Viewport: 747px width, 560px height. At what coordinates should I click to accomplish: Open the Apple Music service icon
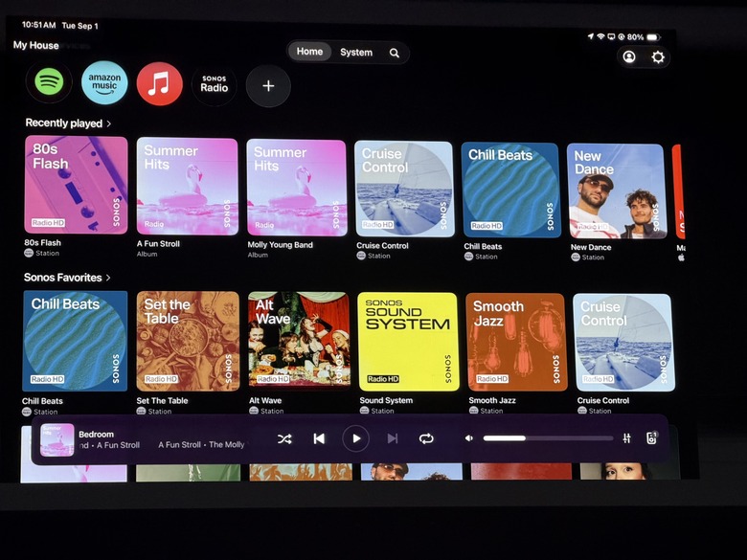pyautogui.click(x=160, y=84)
